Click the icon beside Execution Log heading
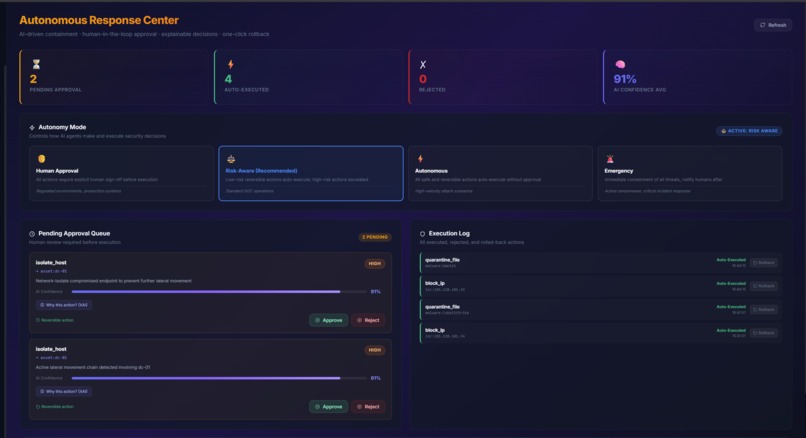 (x=423, y=234)
